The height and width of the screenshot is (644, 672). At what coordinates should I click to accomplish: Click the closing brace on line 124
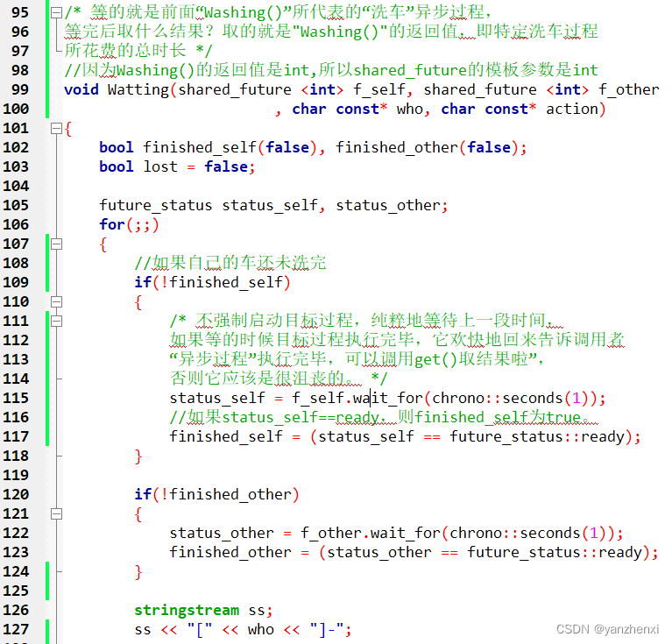point(138,572)
